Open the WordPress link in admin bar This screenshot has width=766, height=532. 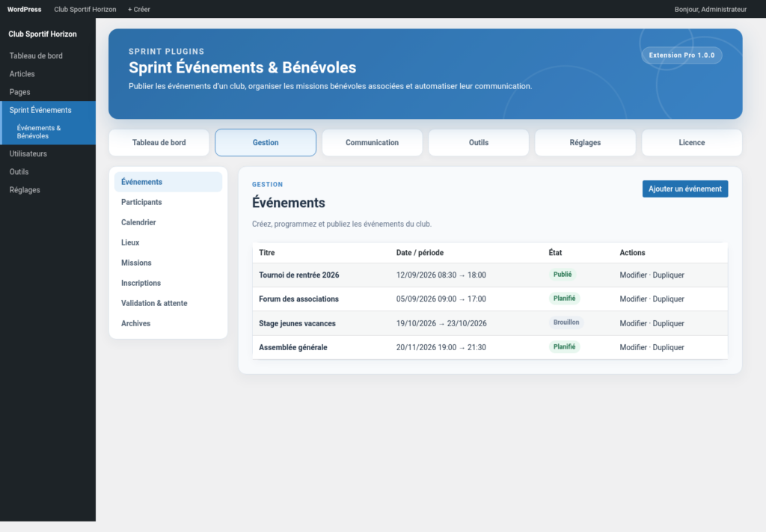[x=24, y=9]
